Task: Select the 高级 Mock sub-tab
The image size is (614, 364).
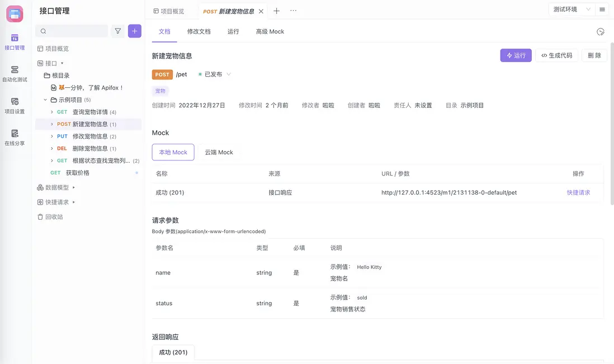Action: click(270, 31)
